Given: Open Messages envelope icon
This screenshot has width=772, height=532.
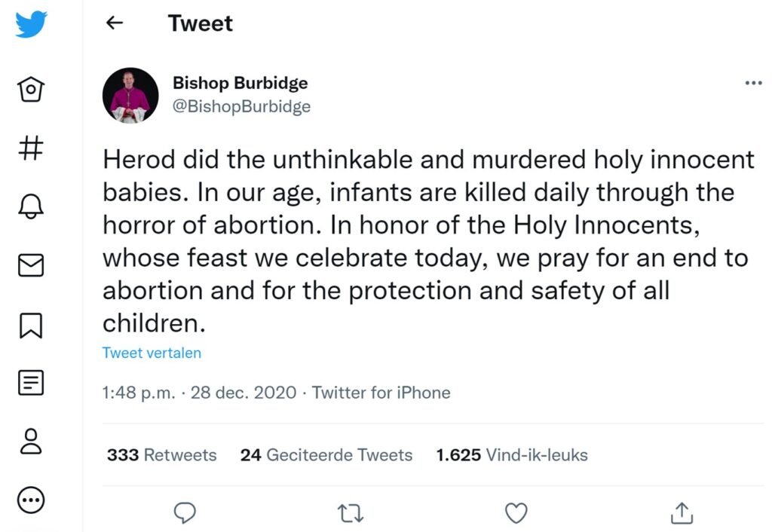Looking at the screenshot, I should tap(31, 264).
